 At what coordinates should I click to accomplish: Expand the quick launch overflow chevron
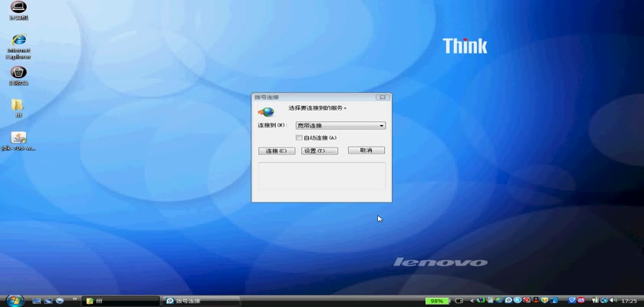click(75, 299)
